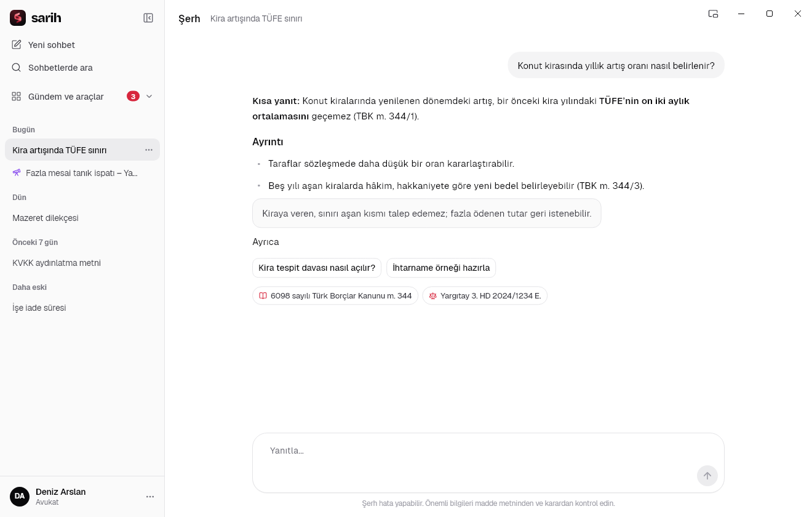Click the Ayrıntı heading
The width and height of the screenshot is (812, 517).
click(x=268, y=142)
